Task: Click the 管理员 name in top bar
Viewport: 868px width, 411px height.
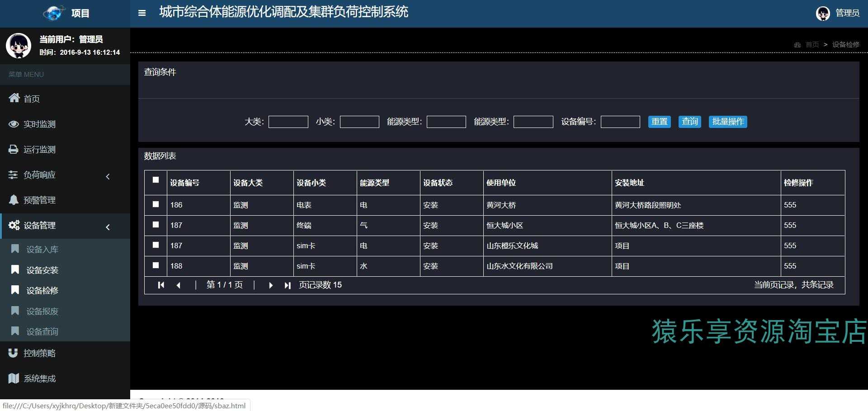Action: click(847, 13)
